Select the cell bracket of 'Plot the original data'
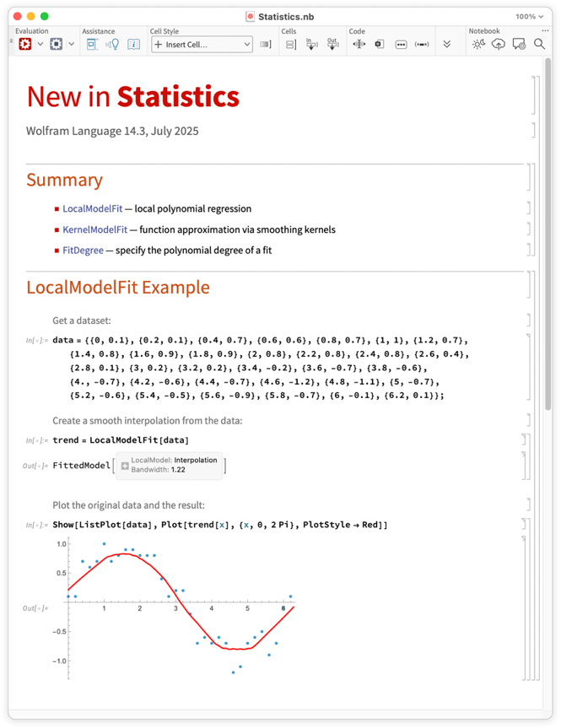Image resolution: width=561 pixels, height=728 pixels. coord(528,504)
